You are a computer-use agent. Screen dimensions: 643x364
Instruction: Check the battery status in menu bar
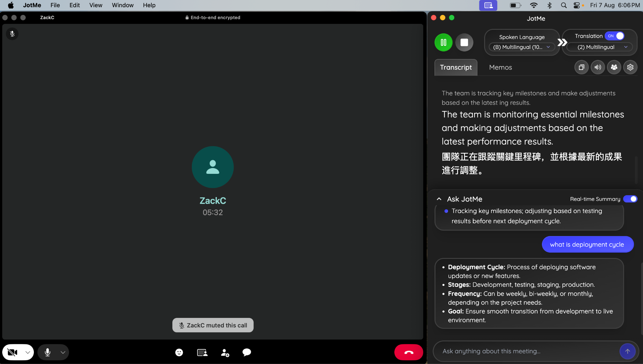coord(515,5)
